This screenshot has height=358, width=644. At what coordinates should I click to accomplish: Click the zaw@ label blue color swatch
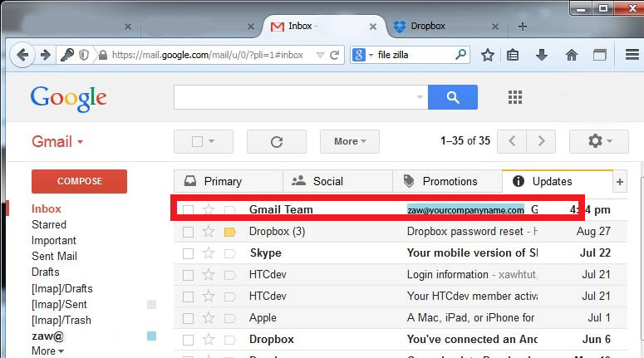click(x=151, y=336)
